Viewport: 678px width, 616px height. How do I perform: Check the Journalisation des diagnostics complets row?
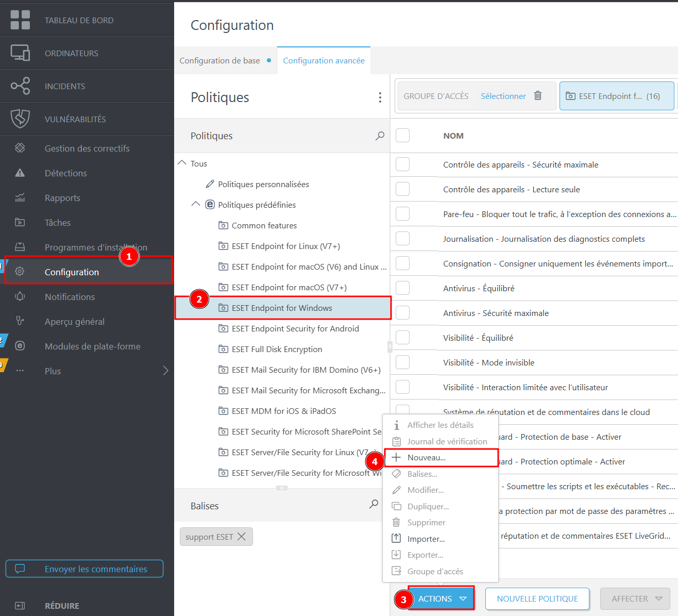[x=402, y=238]
